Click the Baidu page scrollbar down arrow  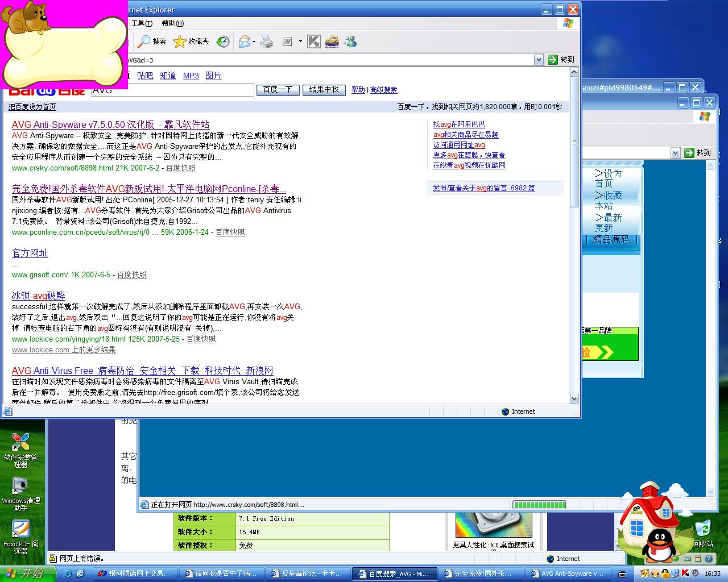pyautogui.click(x=574, y=399)
